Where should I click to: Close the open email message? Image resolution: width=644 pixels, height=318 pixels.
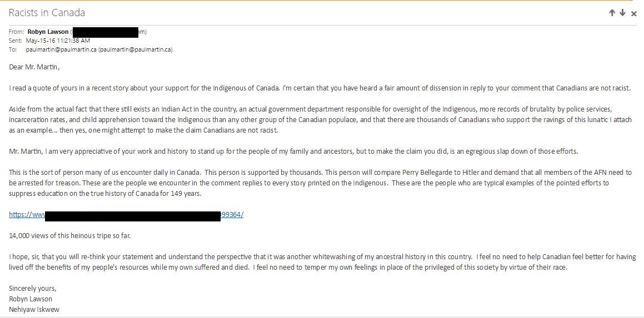634,13
